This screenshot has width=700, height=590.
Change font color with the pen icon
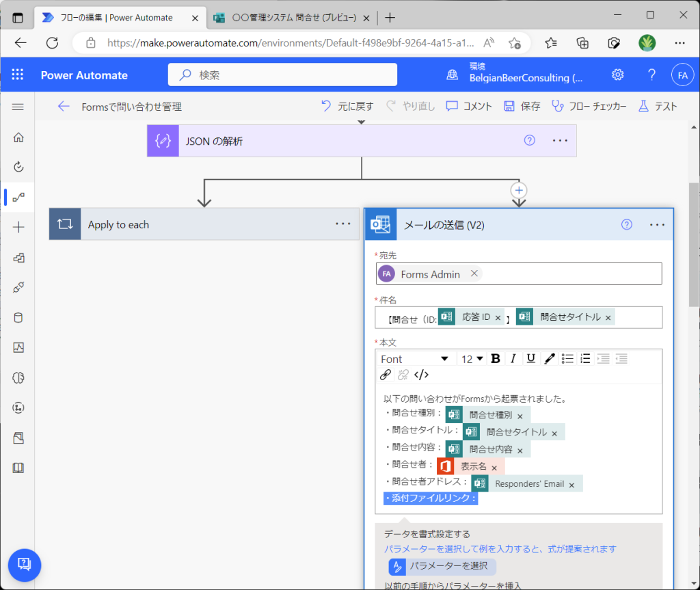550,359
